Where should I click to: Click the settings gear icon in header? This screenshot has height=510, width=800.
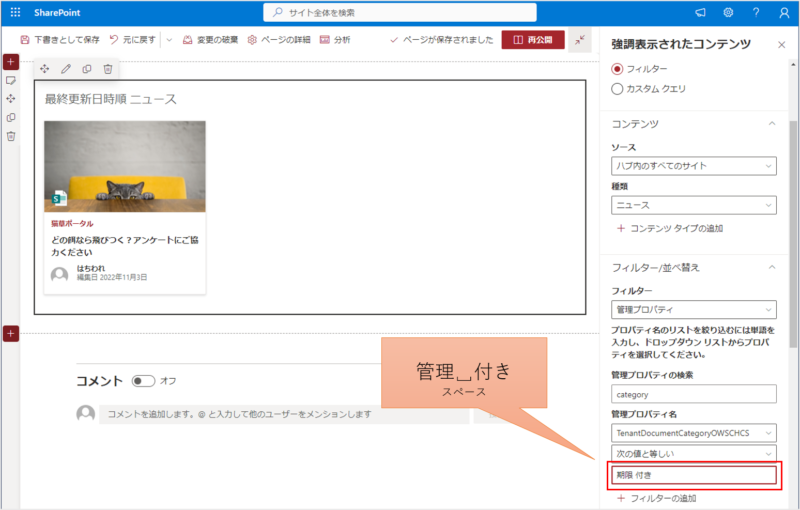click(728, 12)
